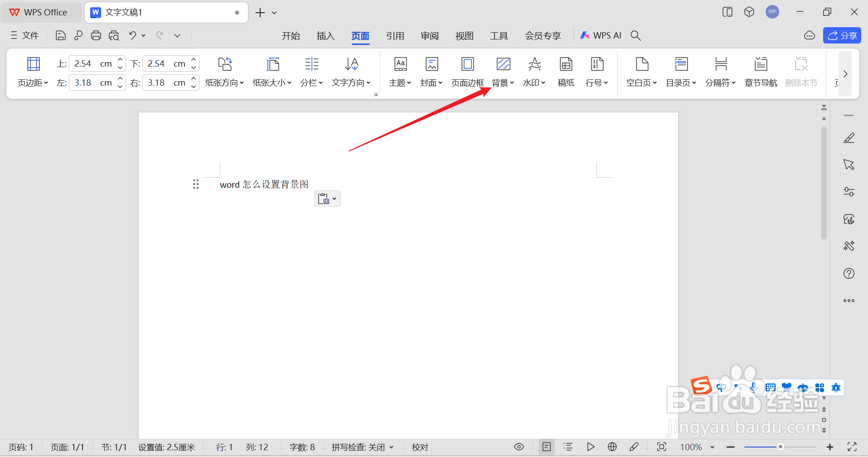Open WPS AI assistant
This screenshot has height=457, width=868.
[x=601, y=35]
